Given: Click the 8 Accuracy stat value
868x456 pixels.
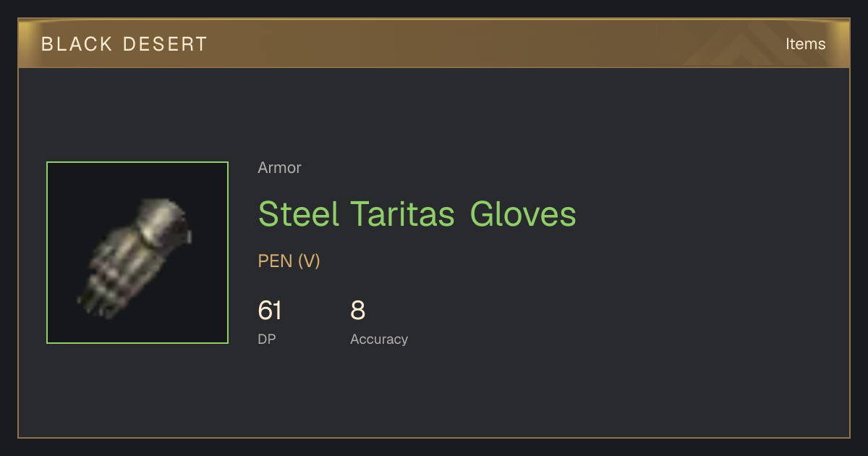Looking at the screenshot, I should pyautogui.click(x=358, y=311).
